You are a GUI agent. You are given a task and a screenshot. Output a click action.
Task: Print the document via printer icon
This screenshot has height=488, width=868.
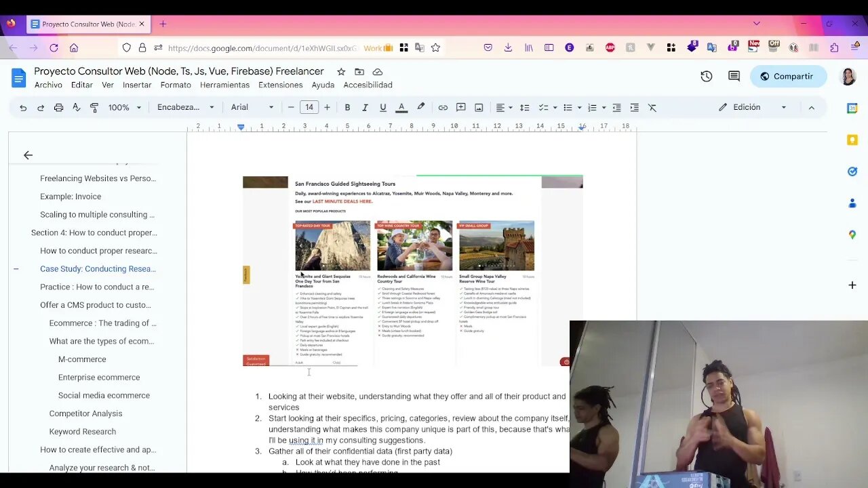(x=58, y=108)
